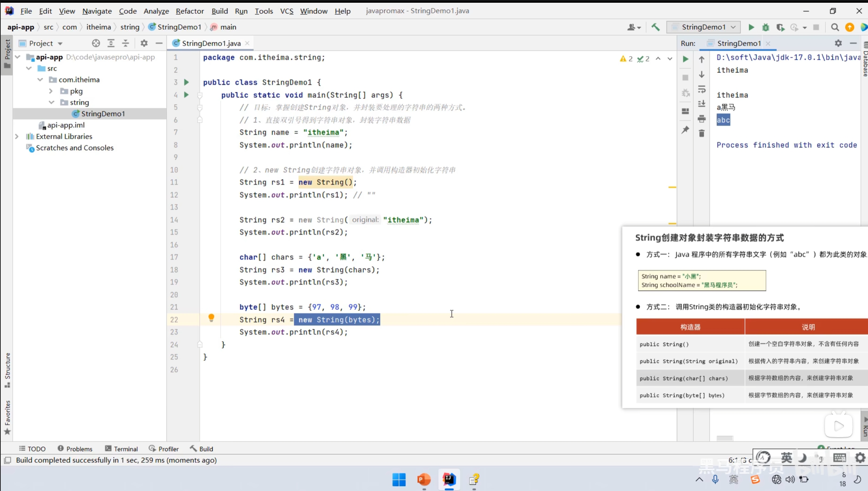Open PowerPoint from the taskbar
The height and width of the screenshot is (491, 868).
click(424, 480)
